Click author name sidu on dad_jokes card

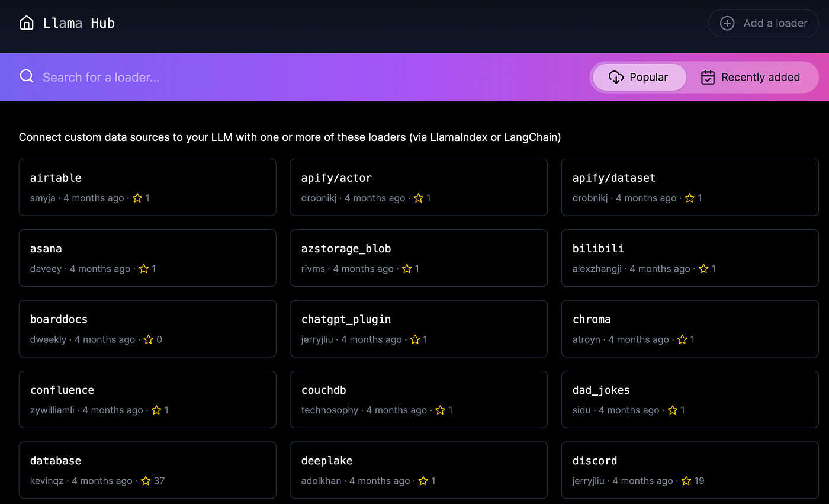[581, 410]
